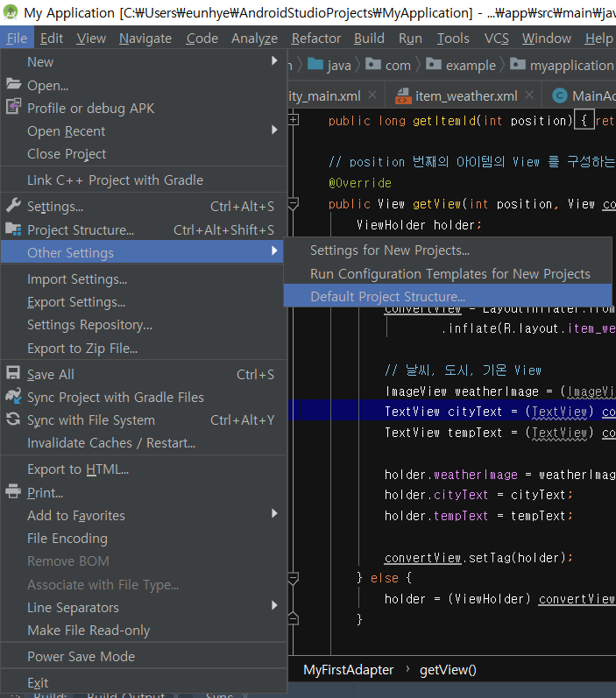The height and width of the screenshot is (698, 616).
Task: Open Settings Repository entry
Action: point(143,325)
